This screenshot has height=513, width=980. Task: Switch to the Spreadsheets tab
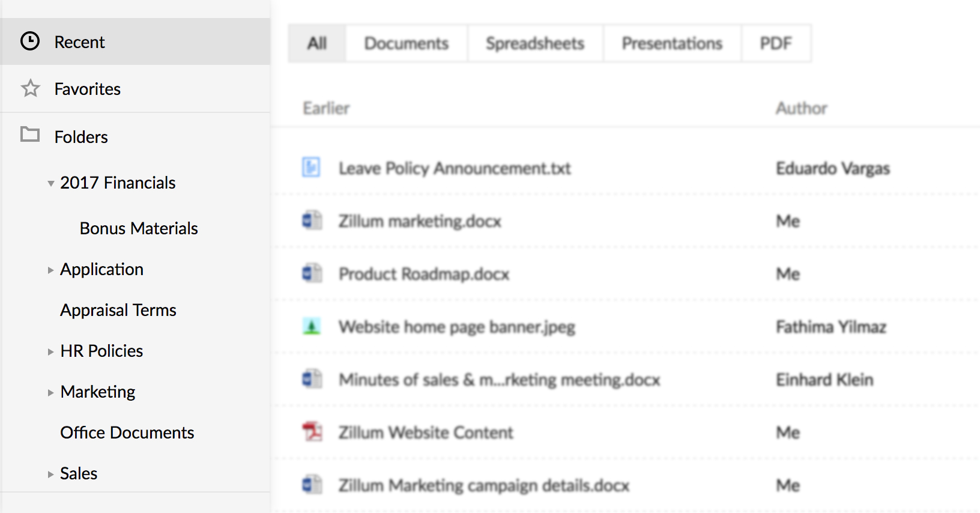point(534,43)
